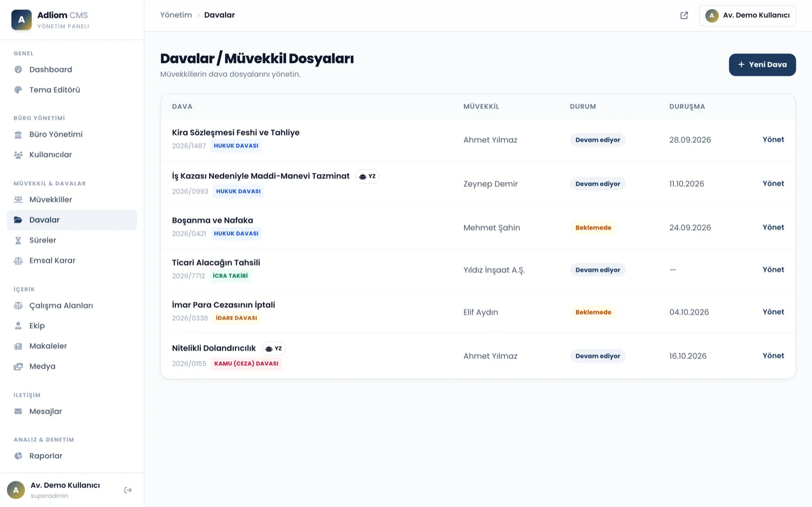
Task: Click YZ robot badge on İş Kazası case
Action: pos(368,176)
